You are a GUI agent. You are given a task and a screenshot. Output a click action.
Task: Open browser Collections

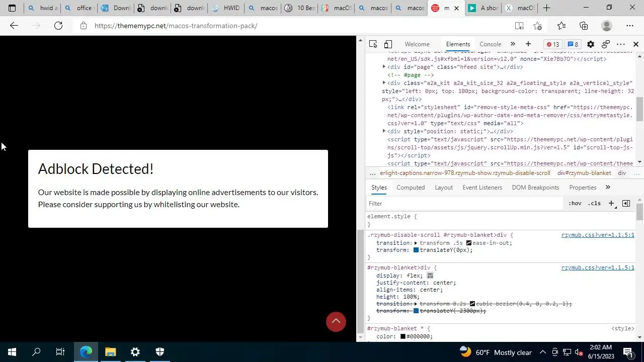[584, 26]
